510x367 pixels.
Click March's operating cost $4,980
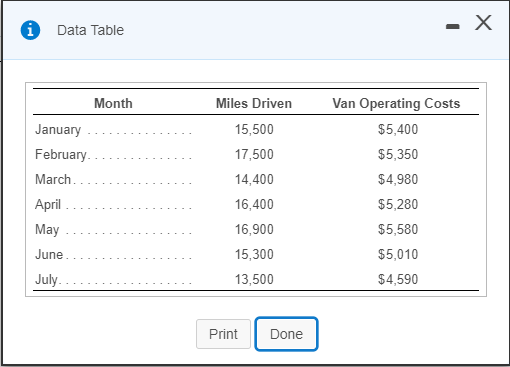(x=398, y=179)
